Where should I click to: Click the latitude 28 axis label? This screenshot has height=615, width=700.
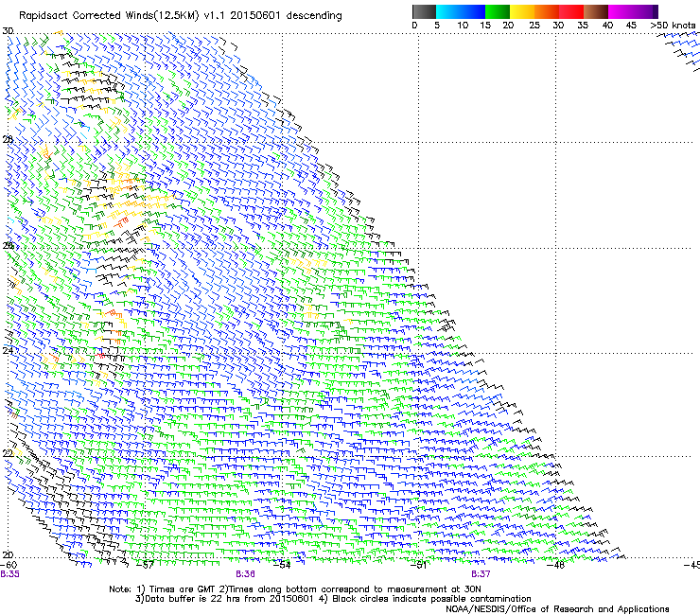pyautogui.click(x=8, y=140)
